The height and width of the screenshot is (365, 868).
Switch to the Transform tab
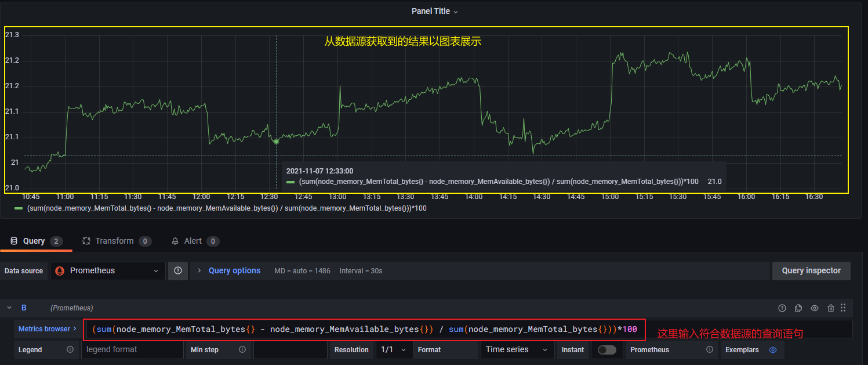(114, 241)
